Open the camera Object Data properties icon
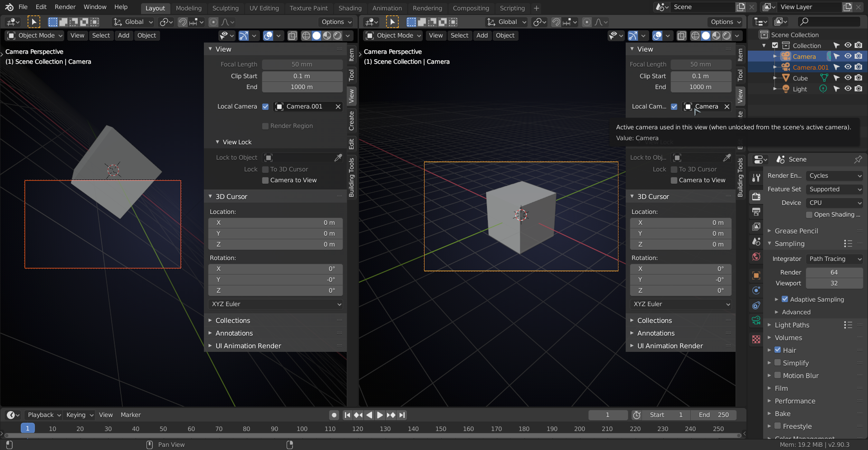The image size is (868, 450). click(756, 321)
